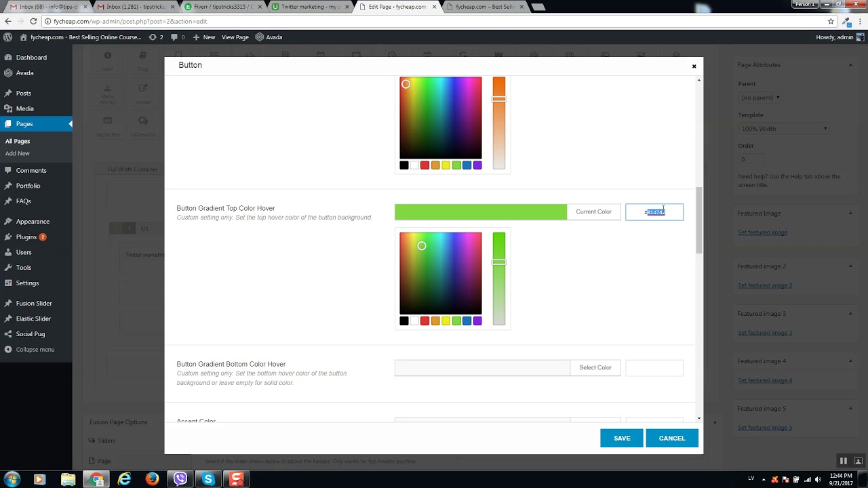Image resolution: width=868 pixels, height=488 pixels.
Task: Pick blue swatch in upper orange picker palette
Action: click(467, 165)
